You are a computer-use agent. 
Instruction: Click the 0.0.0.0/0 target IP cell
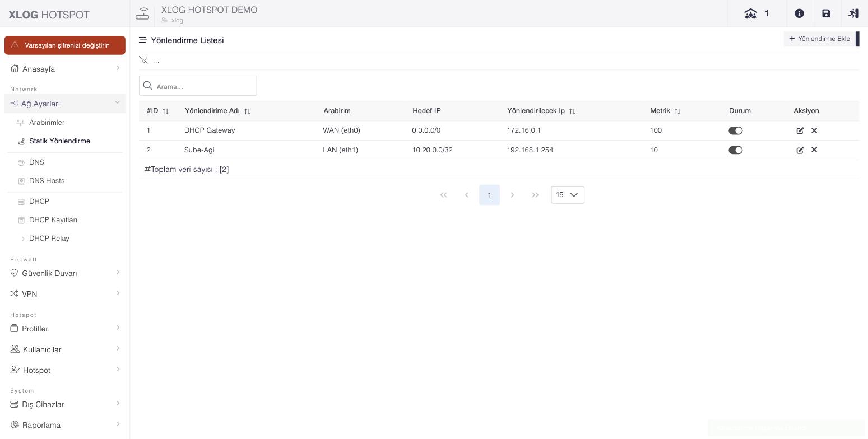click(426, 130)
